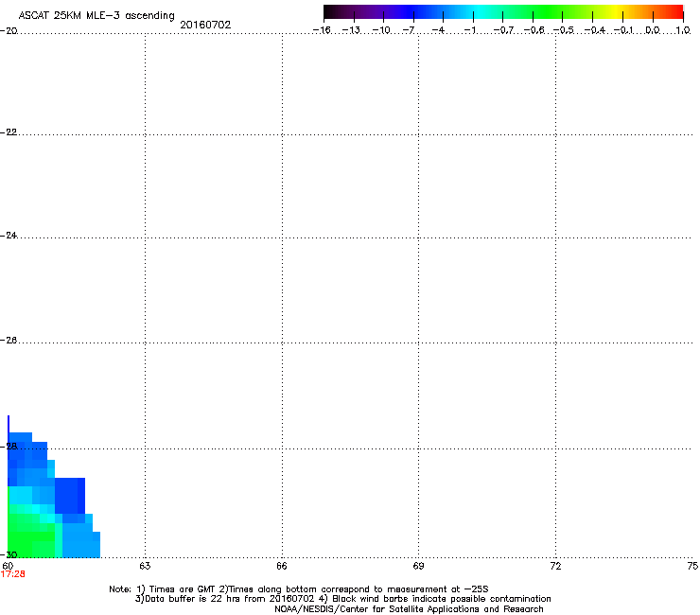Click the -1 colorbar label
The image size is (700, 615).
(x=469, y=30)
